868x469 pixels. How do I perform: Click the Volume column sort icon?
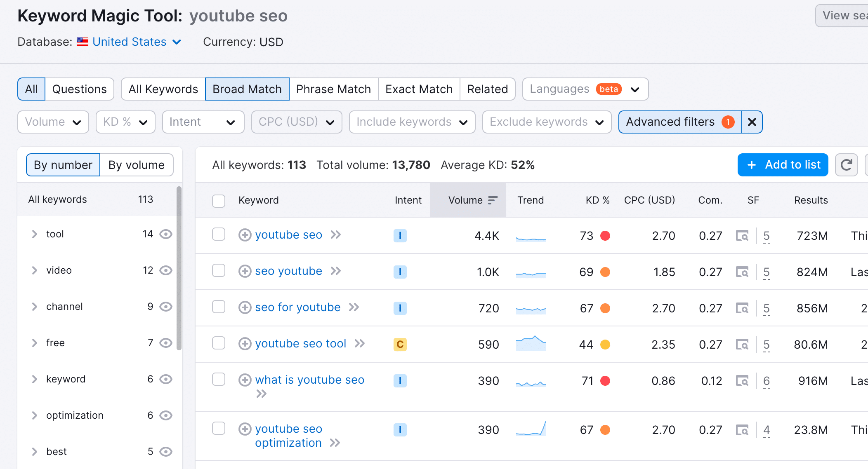tap(493, 200)
